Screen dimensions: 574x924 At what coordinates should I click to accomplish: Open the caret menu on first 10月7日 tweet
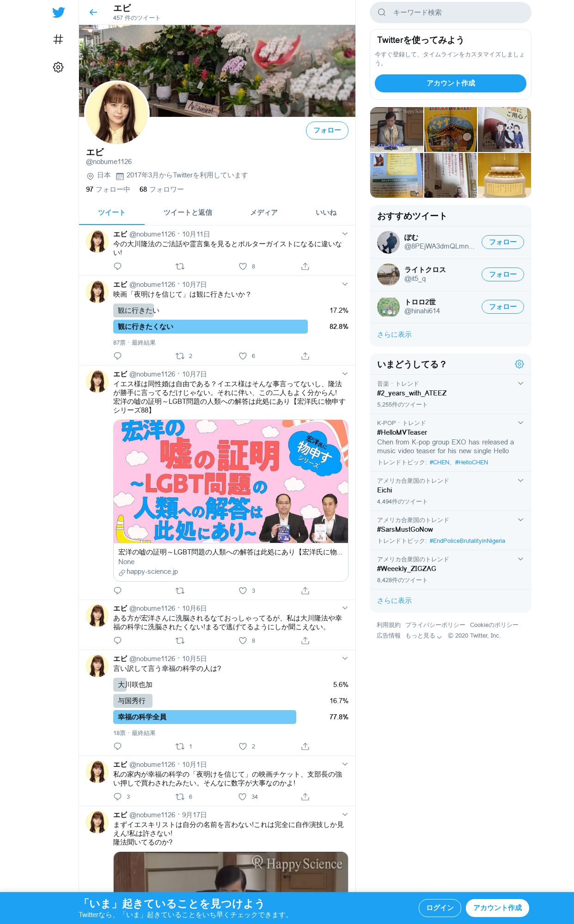pyautogui.click(x=345, y=285)
